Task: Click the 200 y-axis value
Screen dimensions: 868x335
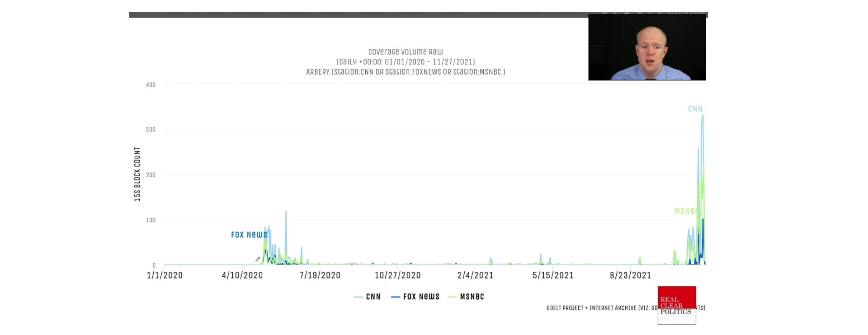Action: coord(151,175)
